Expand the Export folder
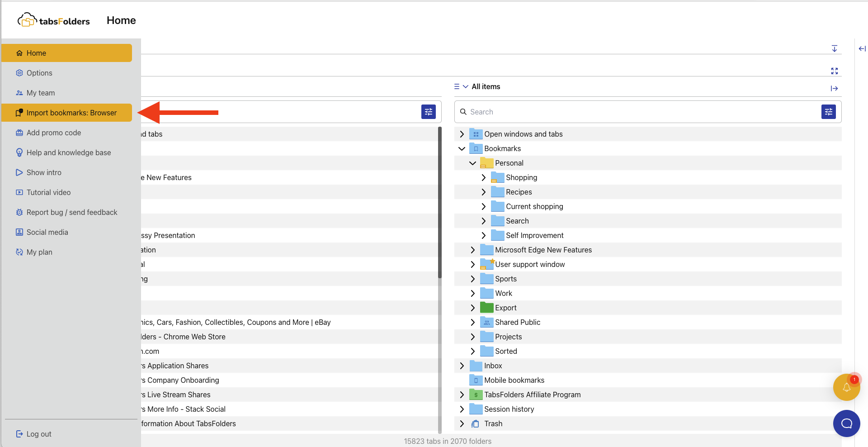Screen dimensions: 868x447 472,308
